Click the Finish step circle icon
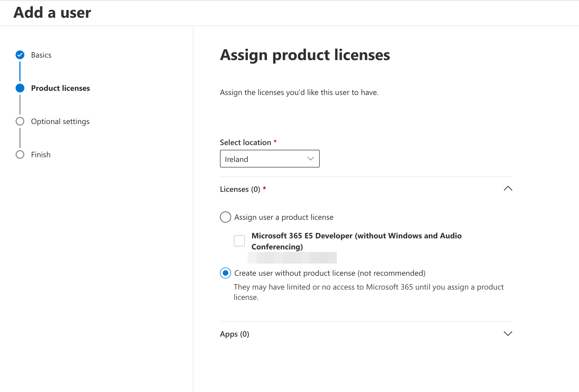This screenshot has width=579, height=392. 20,154
